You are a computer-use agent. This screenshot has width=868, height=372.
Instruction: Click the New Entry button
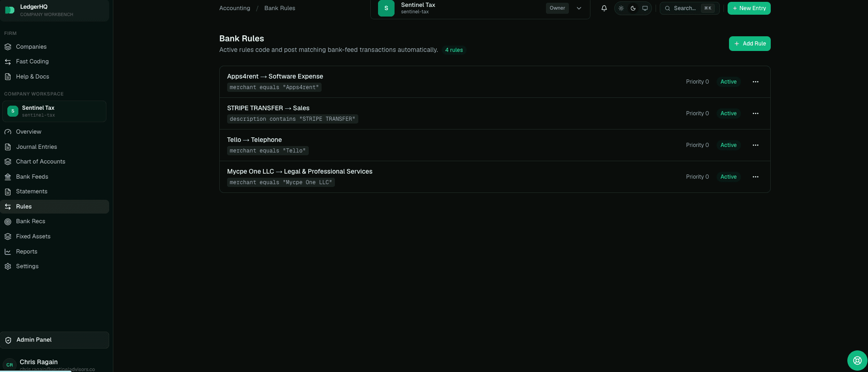point(749,8)
